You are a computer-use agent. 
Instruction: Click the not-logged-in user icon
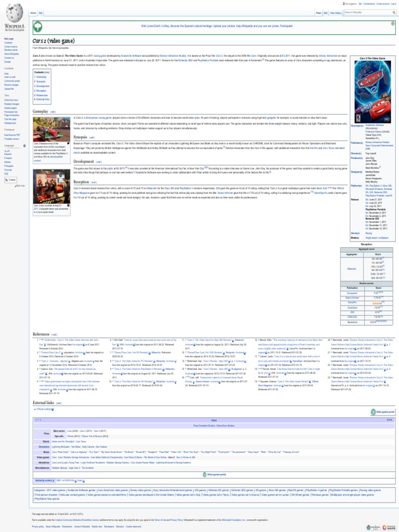pyautogui.click(x=344, y=4)
